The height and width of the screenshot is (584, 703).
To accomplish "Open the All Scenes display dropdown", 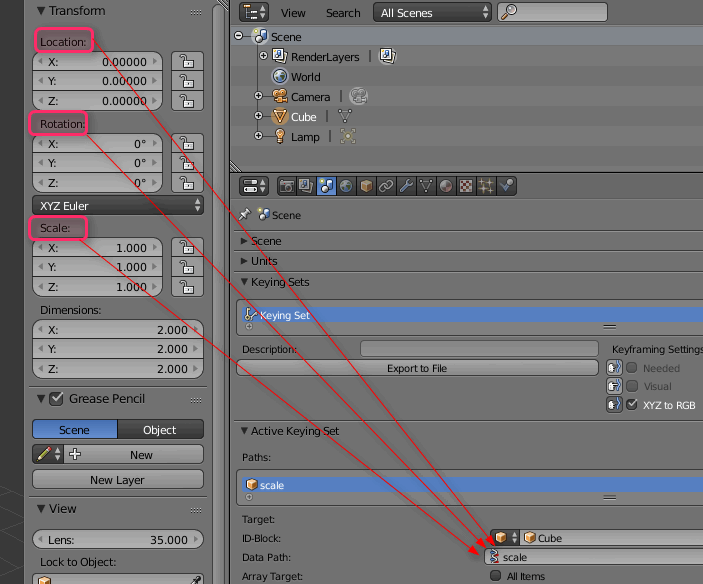I will [x=432, y=13].
